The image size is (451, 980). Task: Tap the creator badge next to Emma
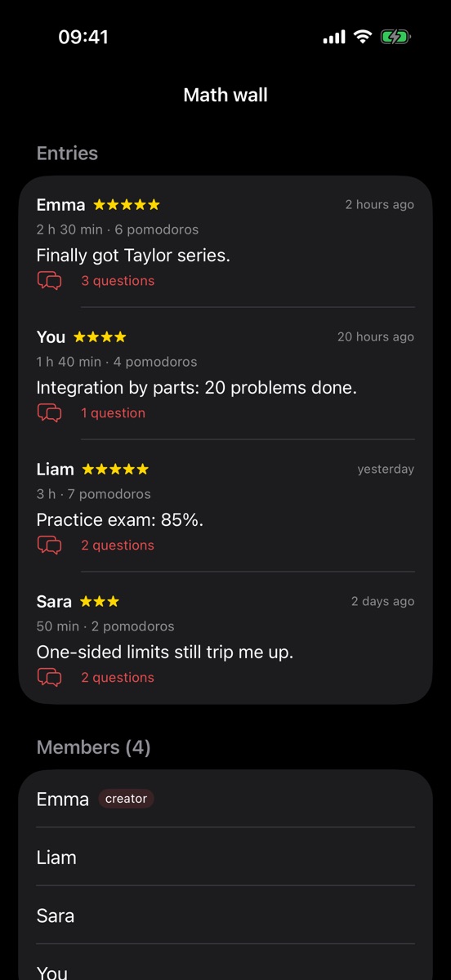tap(126, 799)
